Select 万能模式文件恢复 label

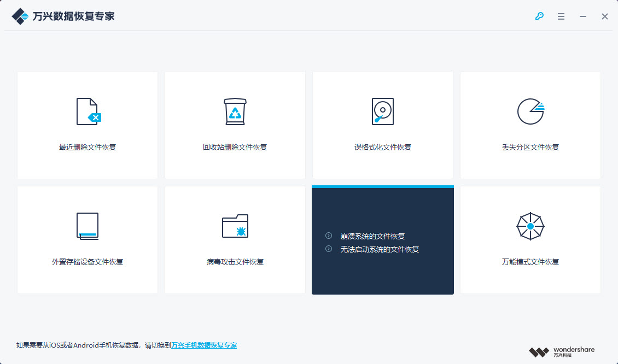(x=530, y=262)
